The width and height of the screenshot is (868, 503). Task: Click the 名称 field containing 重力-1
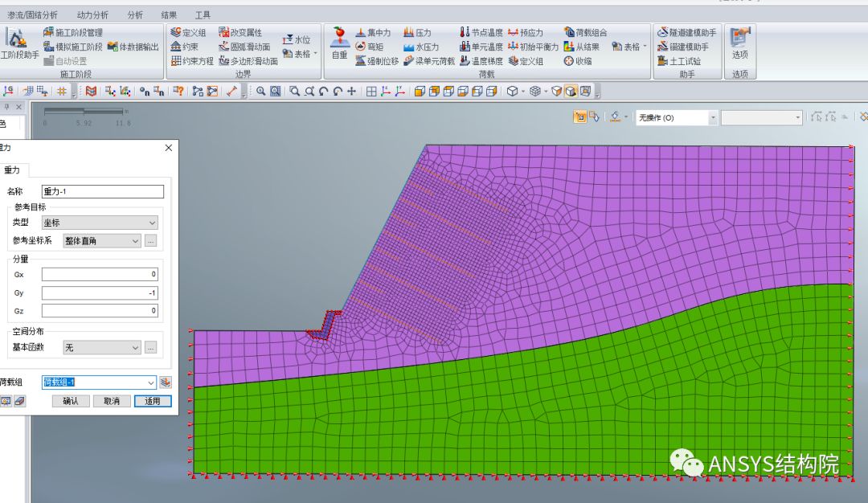coord(103,191)
